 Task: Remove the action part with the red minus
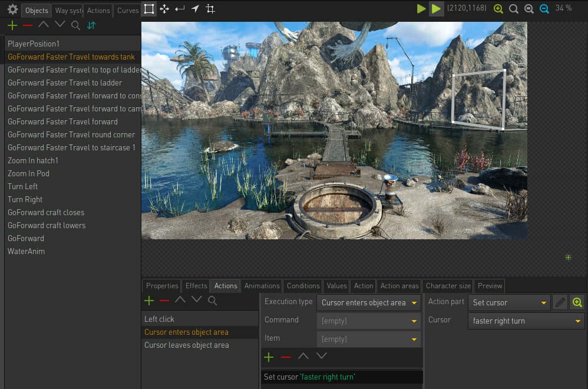[285, 357]
